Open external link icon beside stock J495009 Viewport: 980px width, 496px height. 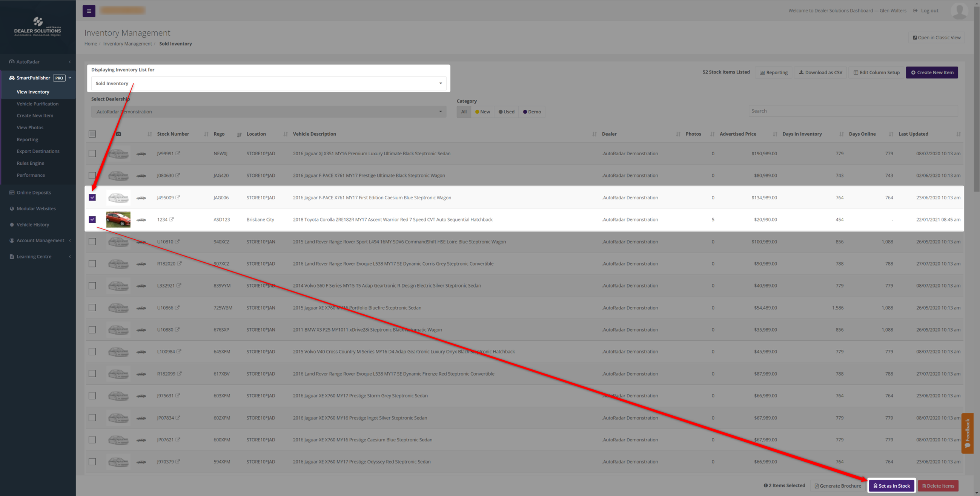178,197
